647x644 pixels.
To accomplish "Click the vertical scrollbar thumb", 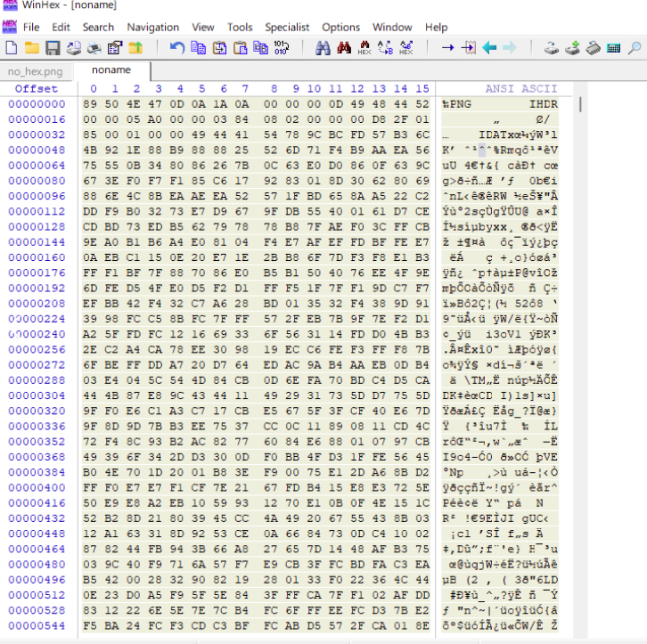I will point(582,104).
